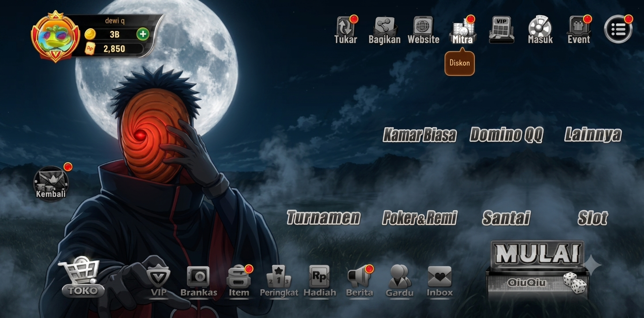Tap the 3B gold coin balance

click(114, 34)
